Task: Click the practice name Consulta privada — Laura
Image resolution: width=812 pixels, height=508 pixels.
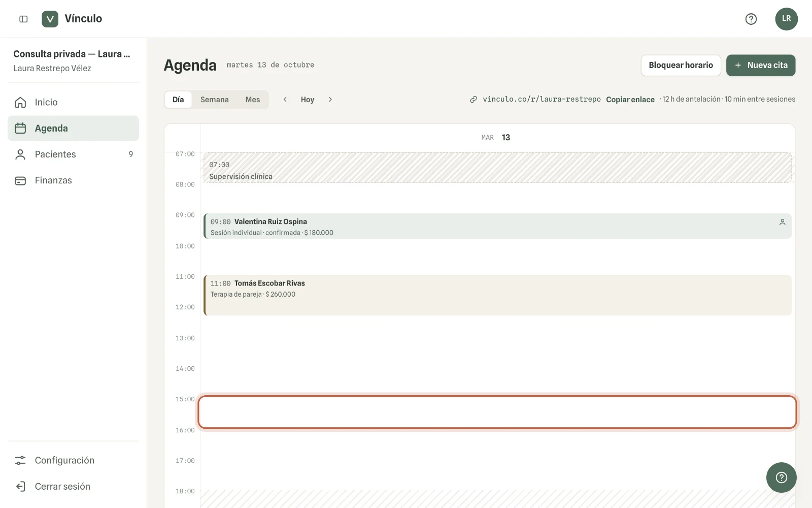Action: point(72,54)
